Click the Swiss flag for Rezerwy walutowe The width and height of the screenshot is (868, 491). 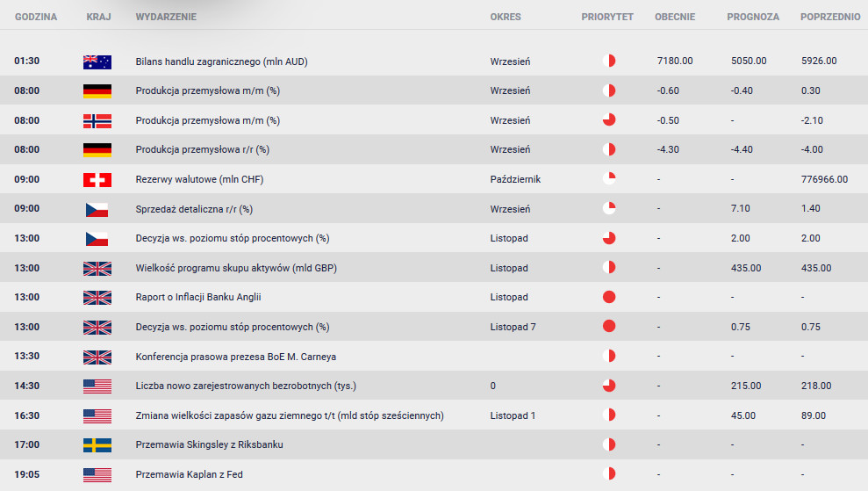[97, 179]
